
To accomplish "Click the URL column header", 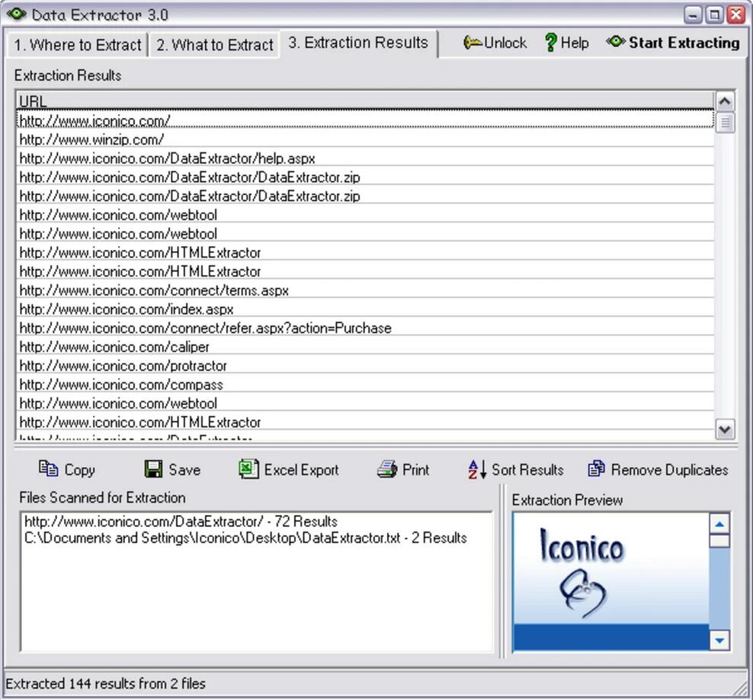I will (365, 101).
